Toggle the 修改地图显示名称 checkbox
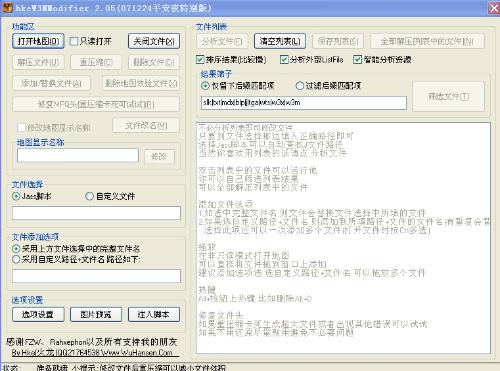 click(x=21, y=127)
